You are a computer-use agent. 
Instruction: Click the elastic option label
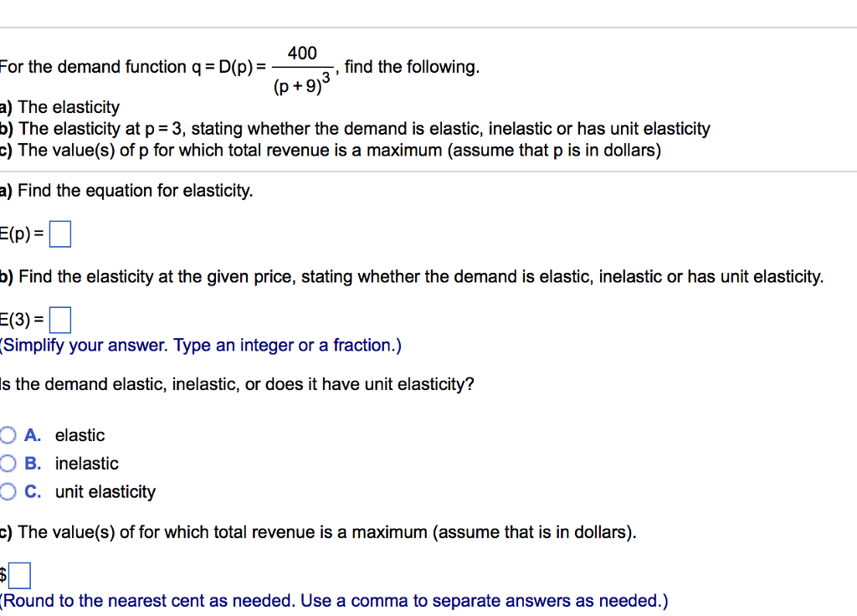pos(80,435)
